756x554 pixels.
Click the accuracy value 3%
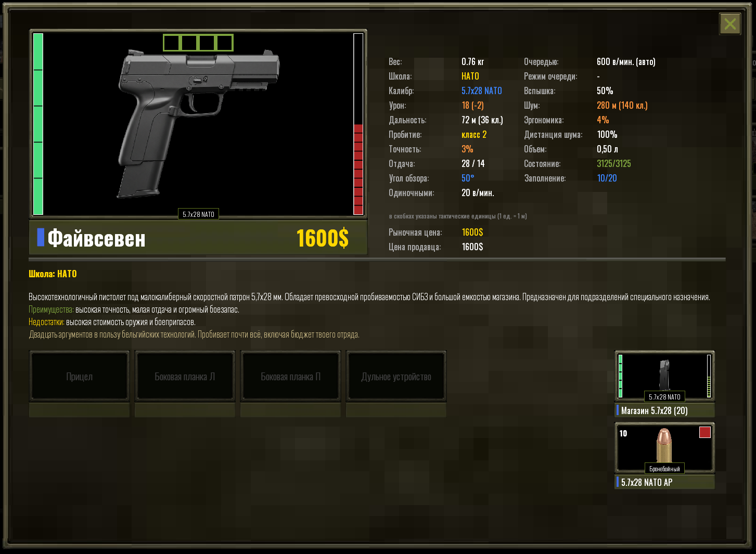[467, 149]
